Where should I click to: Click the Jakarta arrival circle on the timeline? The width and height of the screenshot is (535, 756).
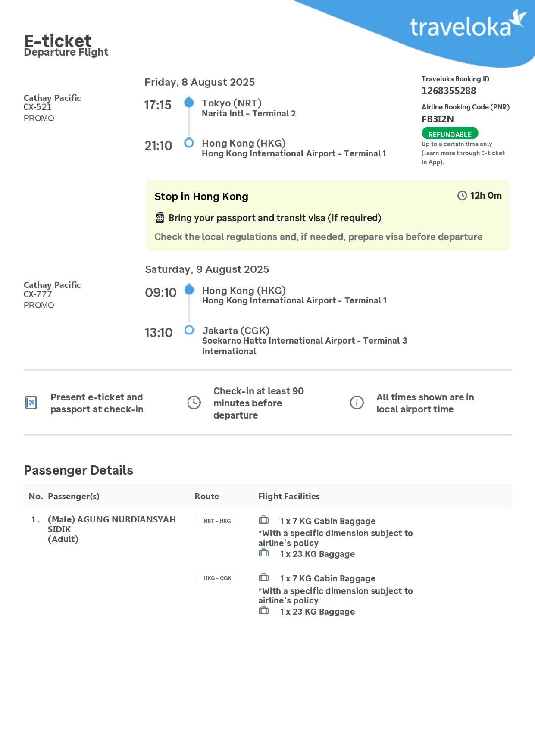189,330
